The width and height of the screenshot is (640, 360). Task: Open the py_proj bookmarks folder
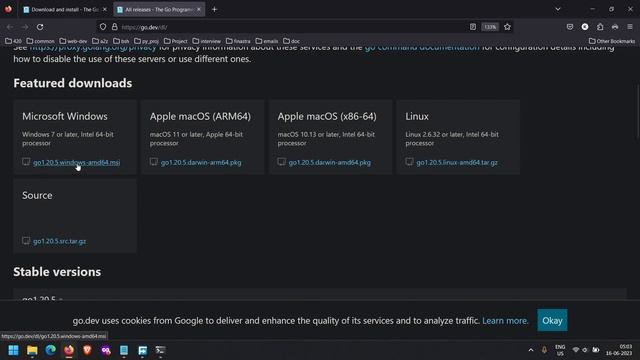pyautogui.click(x=147, y=41)
